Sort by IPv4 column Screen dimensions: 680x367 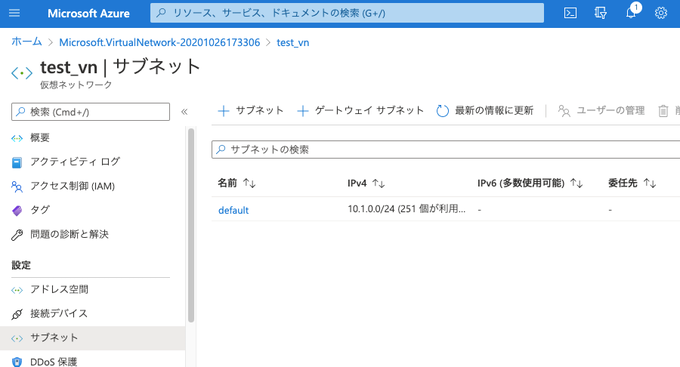pyautogui.click(x=366, y=183)
